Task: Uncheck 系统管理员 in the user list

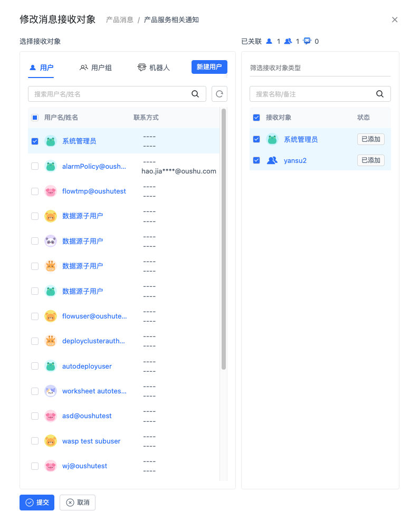Action: [x=35, y=141]
